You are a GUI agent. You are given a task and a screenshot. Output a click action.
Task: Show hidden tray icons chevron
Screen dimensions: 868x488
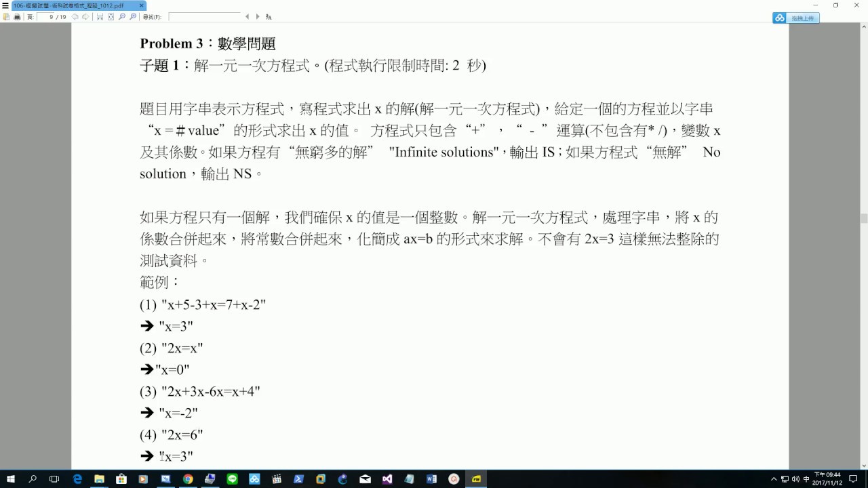click(774, 479)
